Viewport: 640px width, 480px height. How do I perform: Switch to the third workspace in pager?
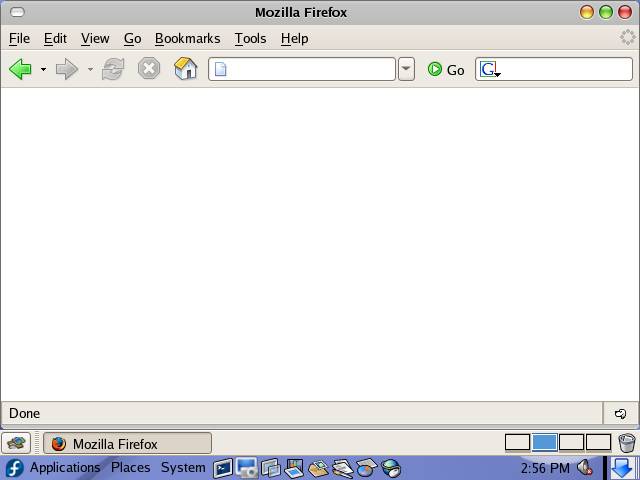click(x=571, y=442)
